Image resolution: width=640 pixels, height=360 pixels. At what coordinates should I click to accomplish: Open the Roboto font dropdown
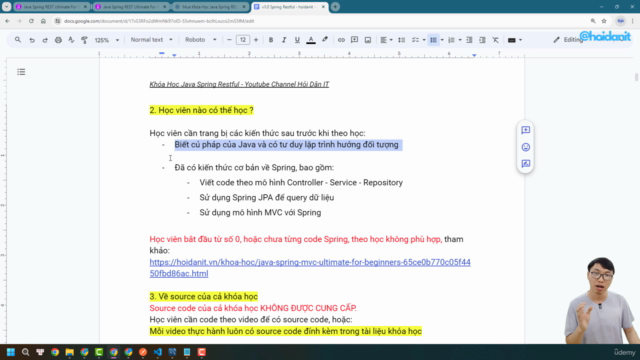(x=200, y=40)
